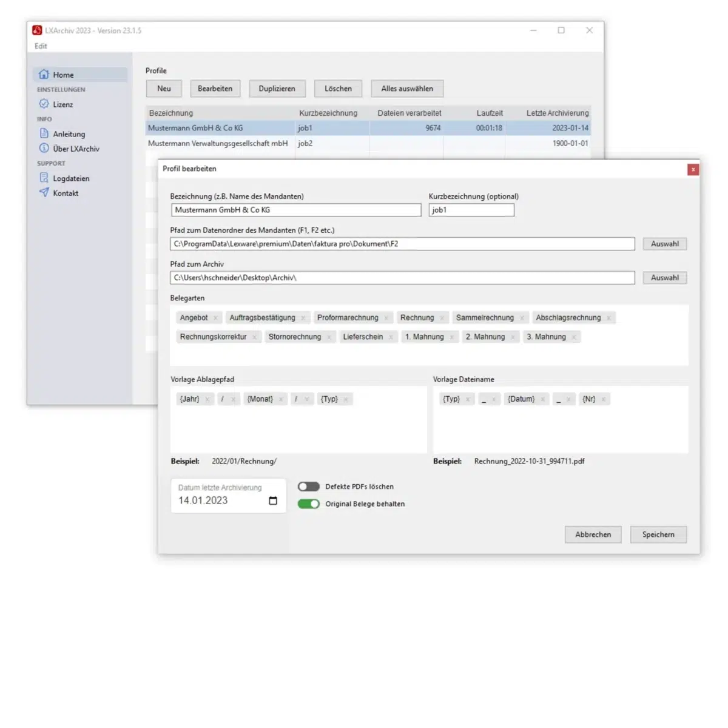The width and height of the screenshot is (728, 728).
Task: Open calendar picker in Datum letzte Archivierung
Action: (273, 500)
